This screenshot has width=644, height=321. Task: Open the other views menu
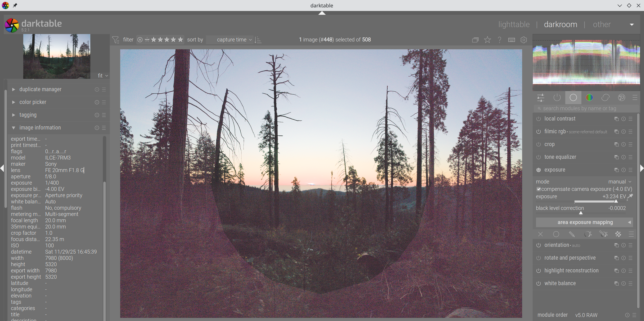(x=602, y=25)
